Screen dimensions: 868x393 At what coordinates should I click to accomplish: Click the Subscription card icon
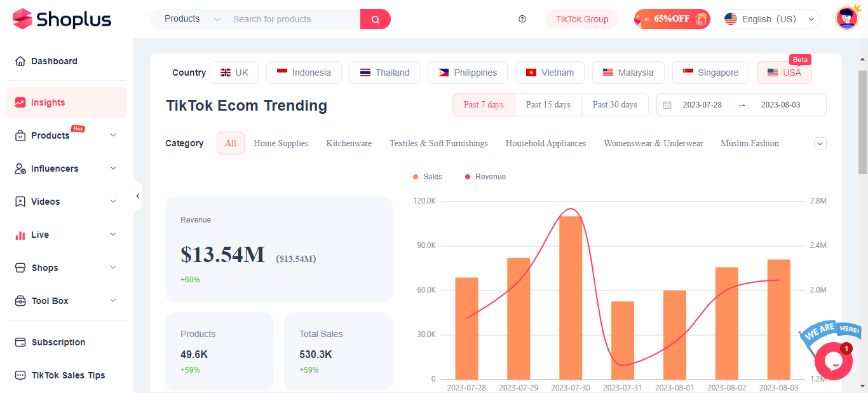(x=20, y=342)
